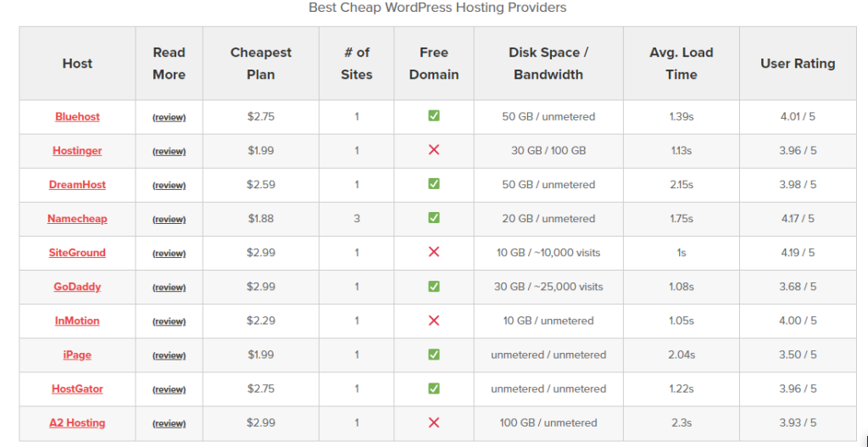
Task: Click the 20 GB / unmetered cell
Action: 548,219
